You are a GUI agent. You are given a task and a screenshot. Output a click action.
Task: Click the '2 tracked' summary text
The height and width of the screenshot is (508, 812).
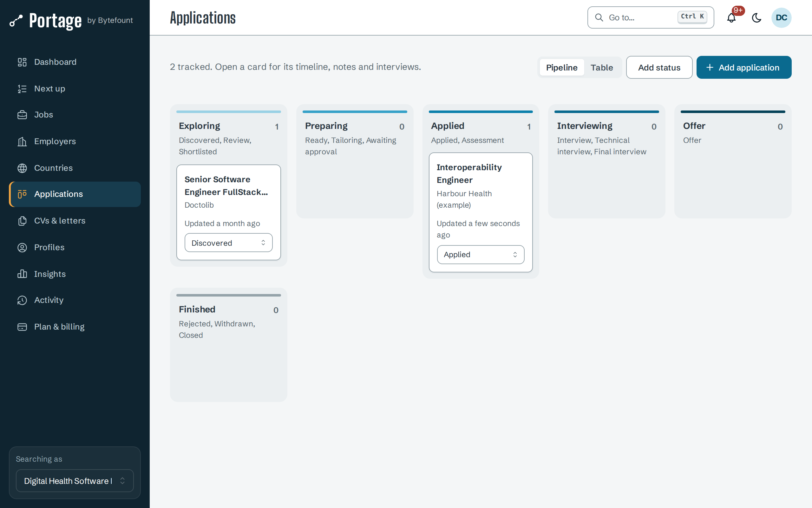(295, 67)
